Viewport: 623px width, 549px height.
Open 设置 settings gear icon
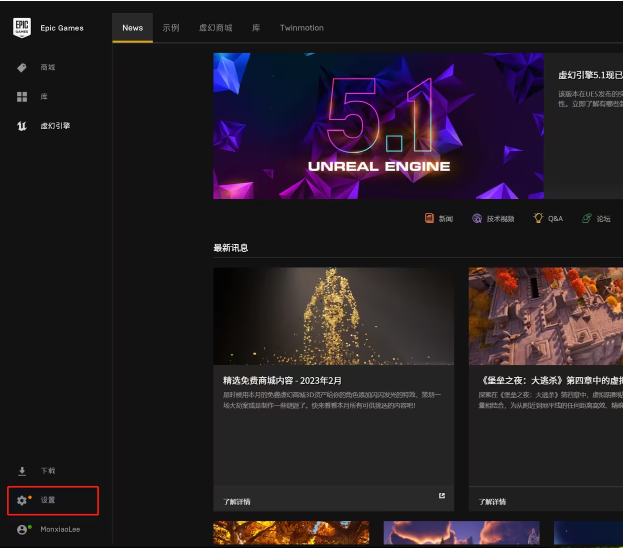pyautogui.click(x=22, y=500)
